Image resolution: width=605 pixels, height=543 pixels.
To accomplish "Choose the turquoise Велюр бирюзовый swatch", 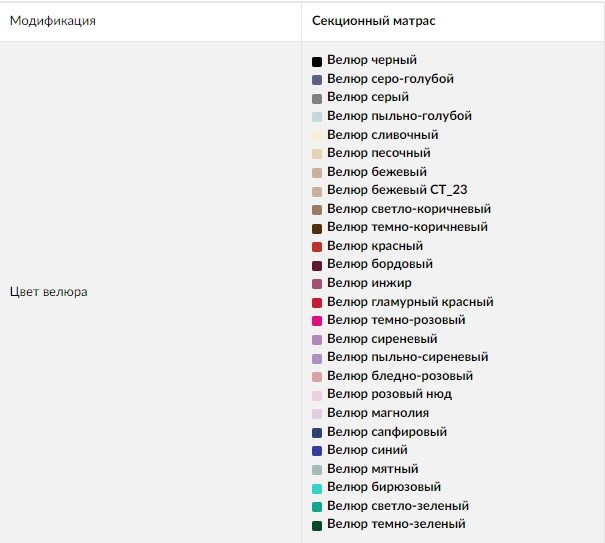I will [x=317, y=488].
